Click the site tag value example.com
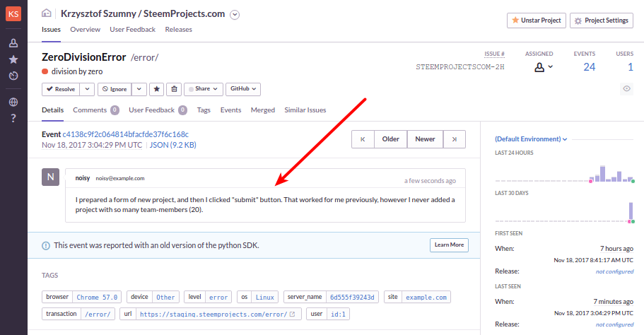Image resolution: width=644 pixels, height=335 pixels. pyautogui.click(x=426, y=298)
